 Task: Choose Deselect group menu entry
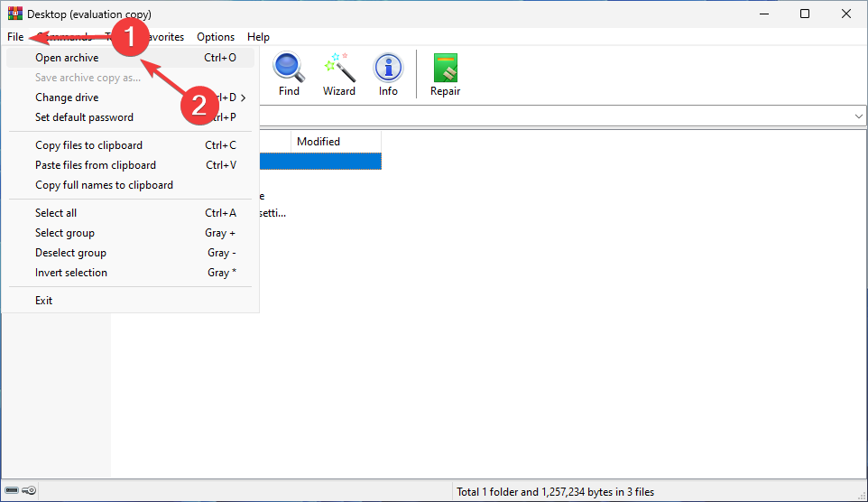130,253
